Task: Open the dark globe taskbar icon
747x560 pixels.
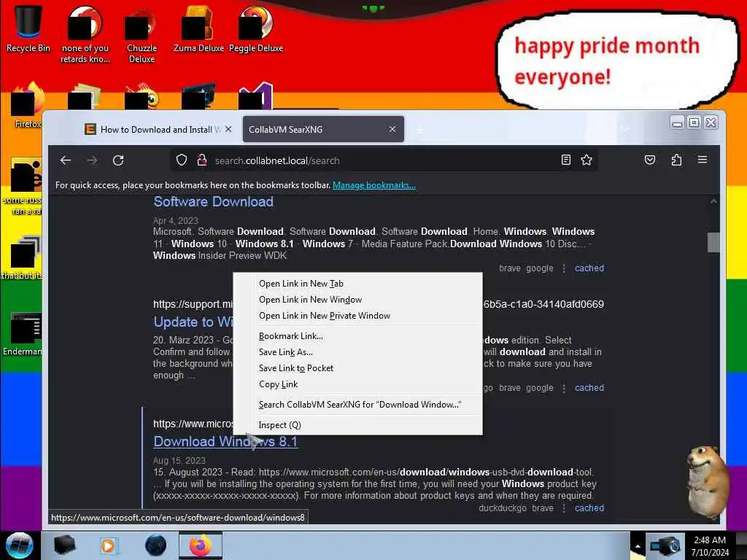Action: 156,545
